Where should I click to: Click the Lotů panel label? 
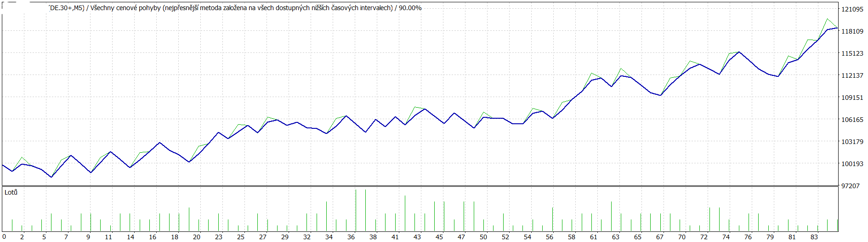(11, 192)
